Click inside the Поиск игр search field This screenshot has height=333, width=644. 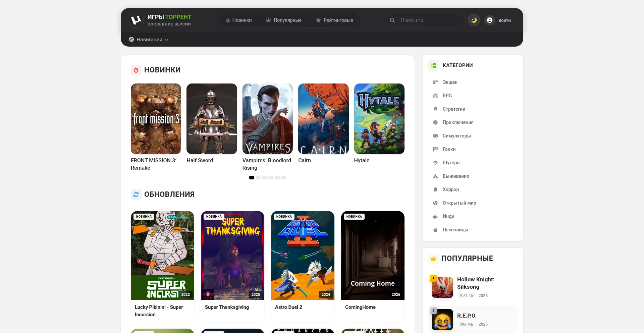[425, 20]
